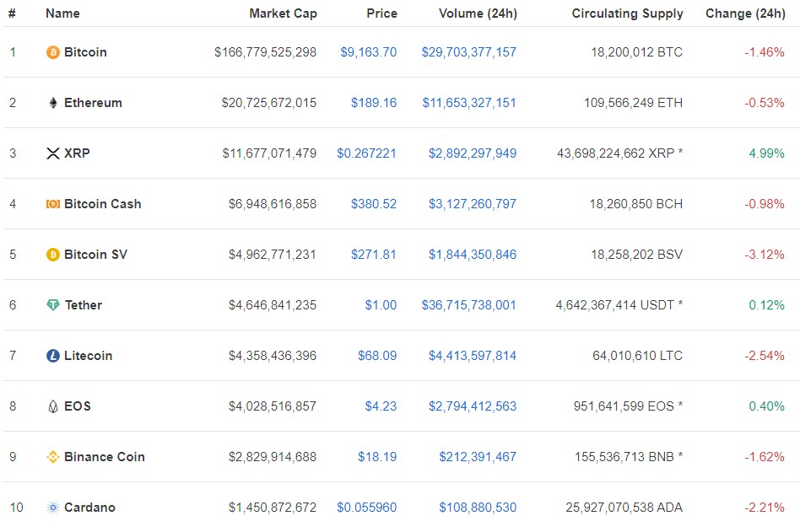Image resolution: width=800 pixels, height=532 pixels.
Task: Sort by the Name column header
Action: coord(62,13)
